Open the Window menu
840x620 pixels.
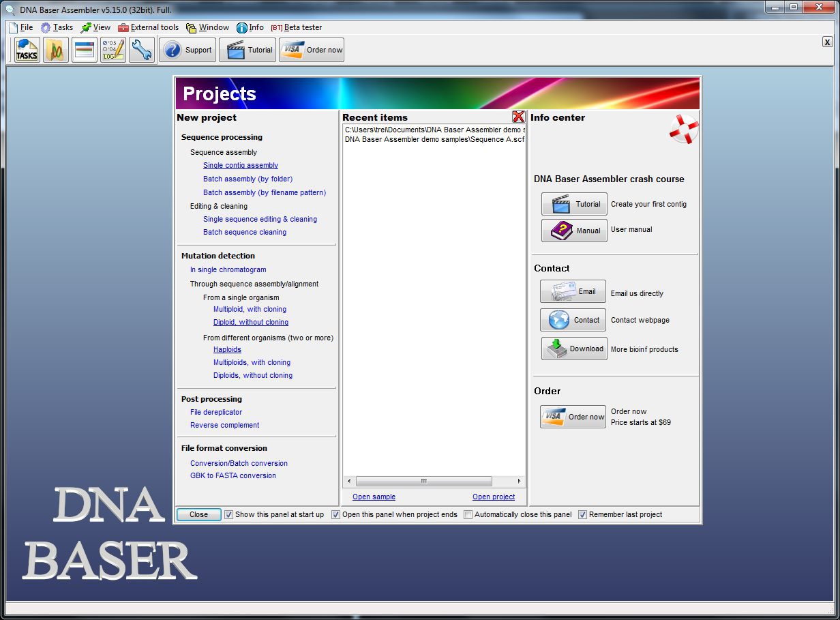click(207, 27)
